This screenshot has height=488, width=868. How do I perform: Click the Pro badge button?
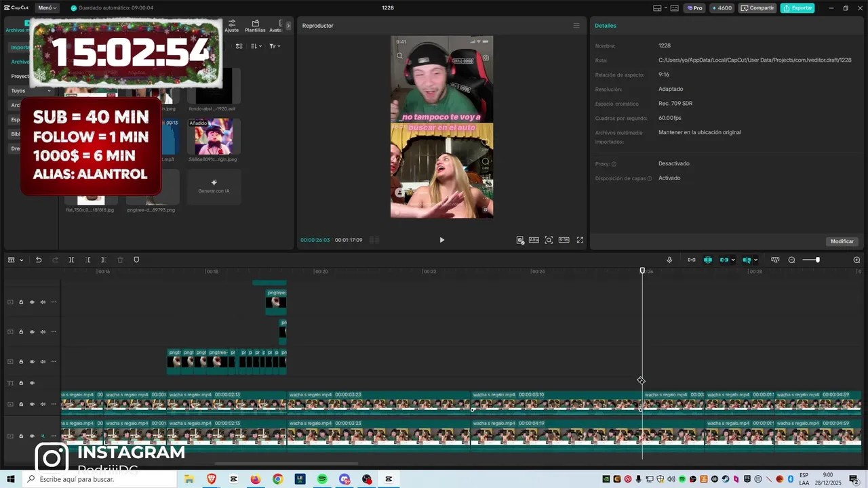tap(694, 8)
